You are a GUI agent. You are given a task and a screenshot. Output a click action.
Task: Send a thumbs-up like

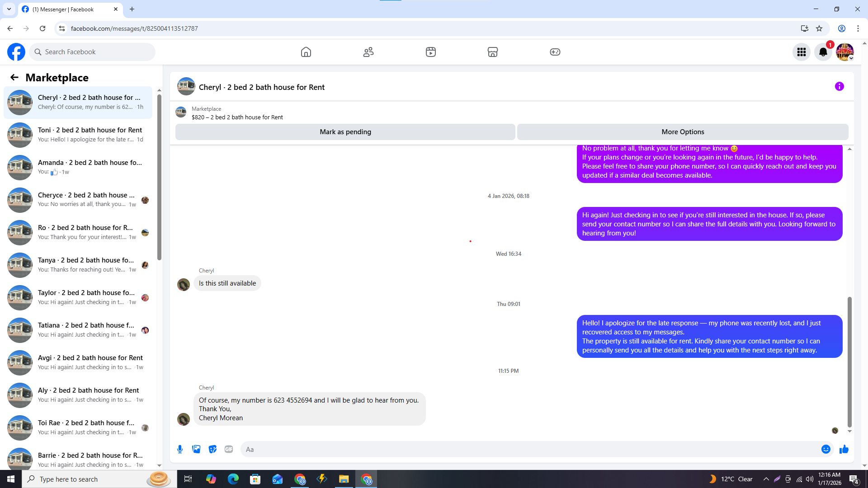[844, 449]
